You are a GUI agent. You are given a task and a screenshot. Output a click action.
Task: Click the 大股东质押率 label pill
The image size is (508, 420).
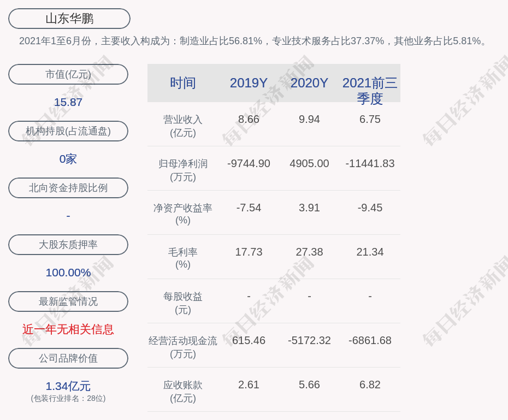point(68,245)
